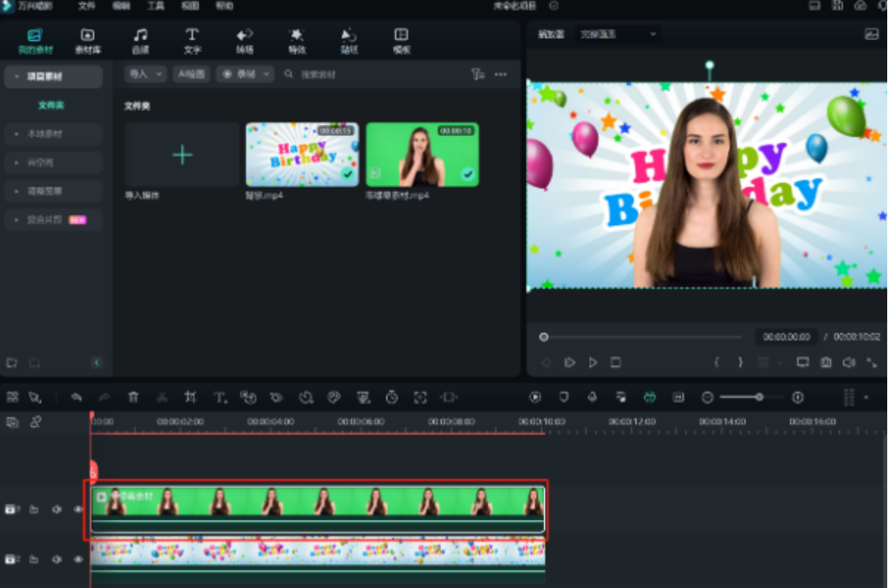Toggle lock on the top video track
Image resolution: width=888 pixels, height=588 pixels.
(x=34, y=509)
